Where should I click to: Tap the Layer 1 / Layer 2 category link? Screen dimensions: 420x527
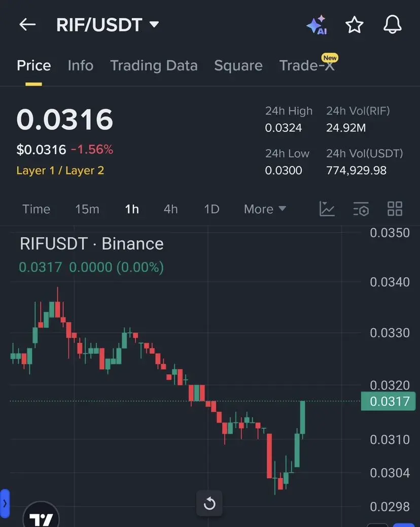coord(60,170)
